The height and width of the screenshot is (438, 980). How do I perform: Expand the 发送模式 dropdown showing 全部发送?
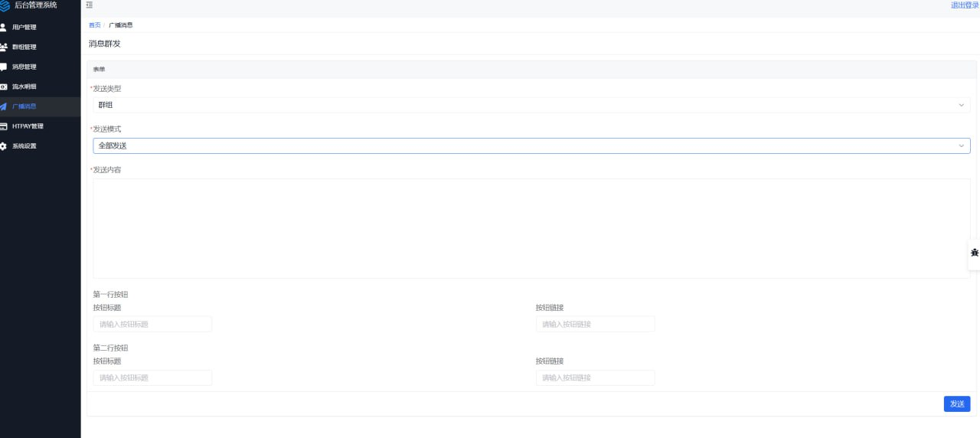pyautogui.click(x=528, y=145)
